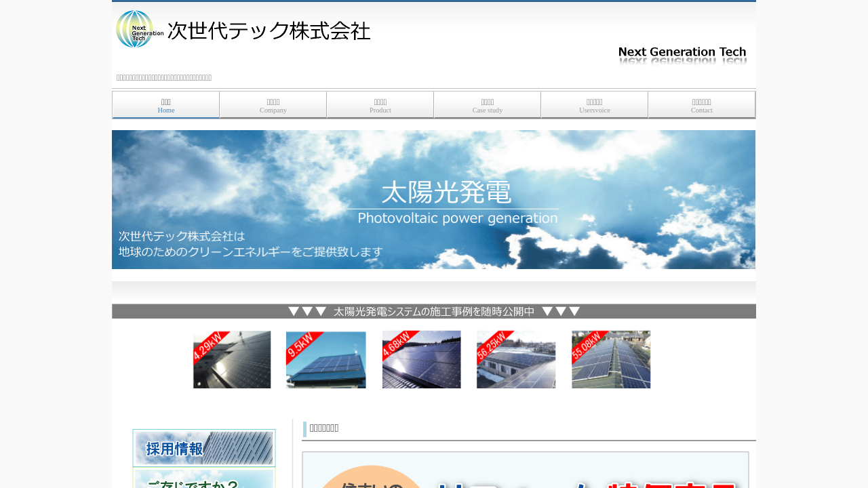Click the Next Generation Tech globe logo

138,29
